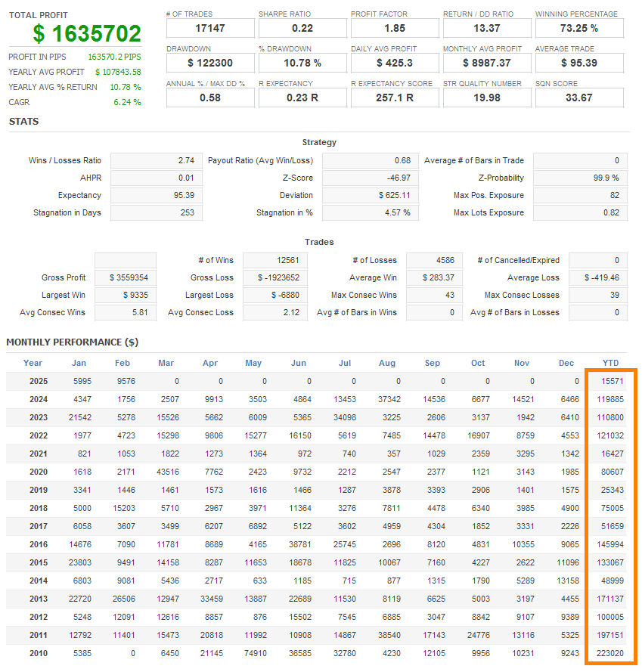
Task: Click the Avg Consec Loss field 2.12
Action: [x=275, y=312]
